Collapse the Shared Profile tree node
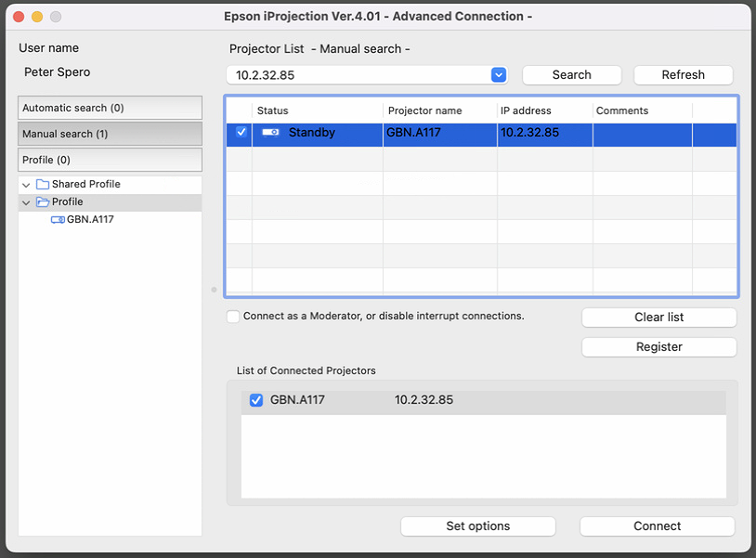The height and width of the screenshot is (558, 756). tap(26, 185)
